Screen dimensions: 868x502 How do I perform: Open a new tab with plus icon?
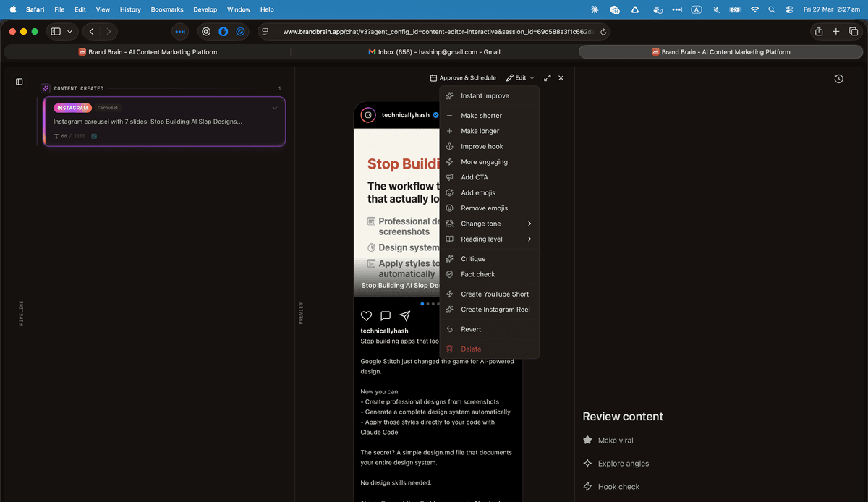pyautogui.click(x=836, y=32)
